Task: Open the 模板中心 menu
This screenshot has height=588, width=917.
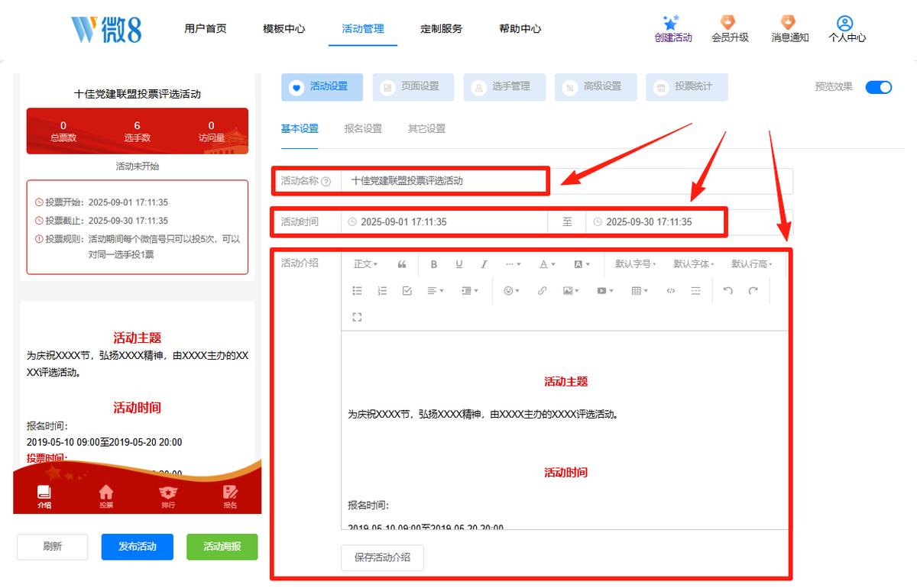Action: click(x=284, y=29)
